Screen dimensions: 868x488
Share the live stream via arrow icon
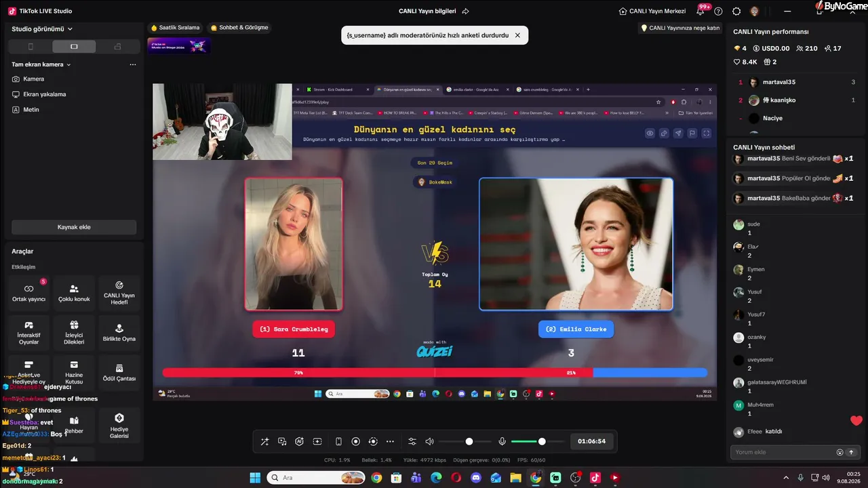(x=465, y=12)
